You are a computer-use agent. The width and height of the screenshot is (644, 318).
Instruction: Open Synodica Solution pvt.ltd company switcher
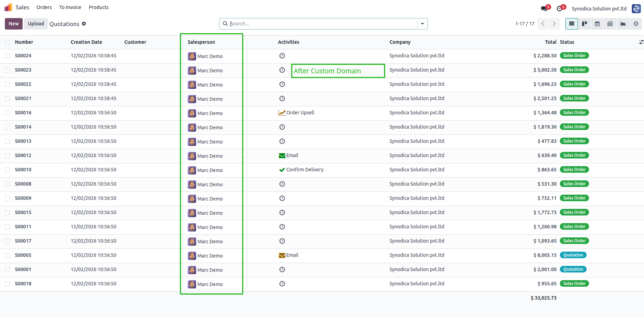pyautogui.click(x=599, y=8)
